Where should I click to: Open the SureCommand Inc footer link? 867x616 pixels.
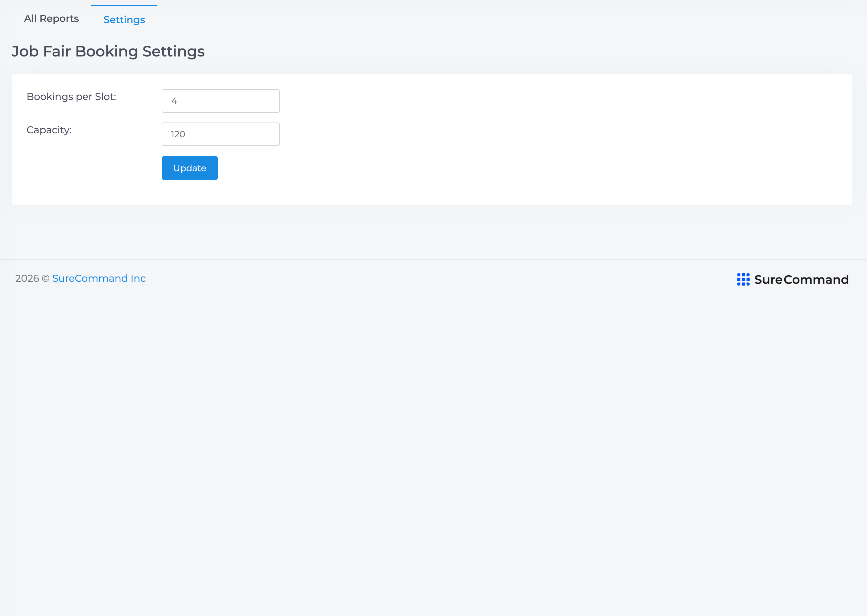(99, 278)
